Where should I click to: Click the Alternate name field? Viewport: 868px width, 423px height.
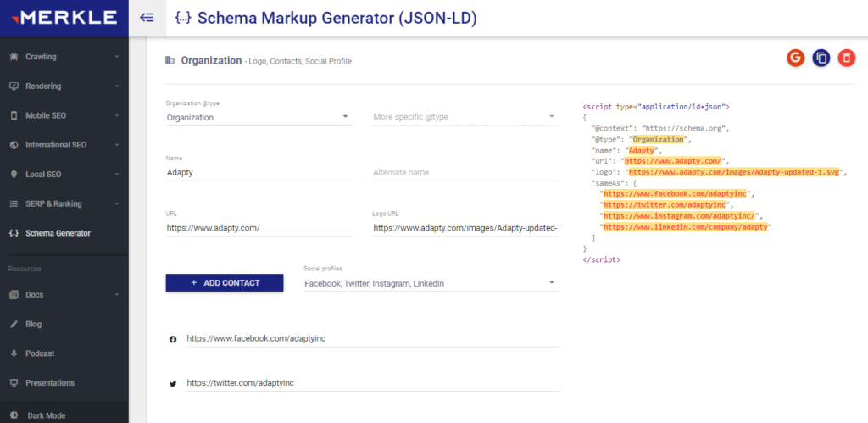(x=465, y=172)
